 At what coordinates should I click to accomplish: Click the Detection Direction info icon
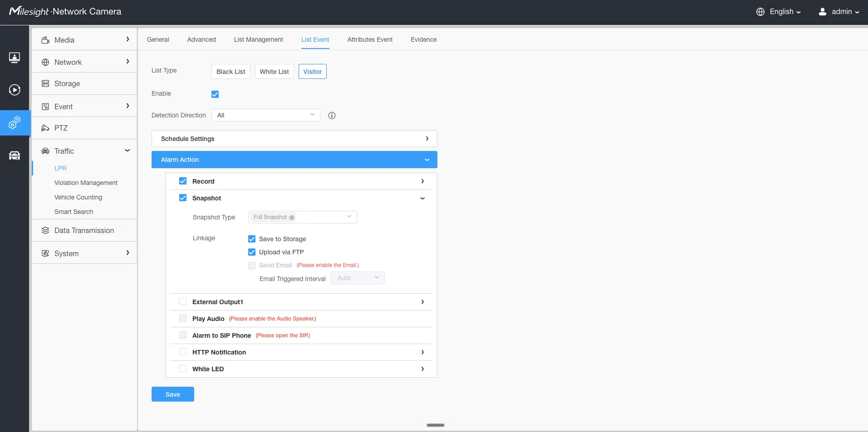[x=332, y=116]
